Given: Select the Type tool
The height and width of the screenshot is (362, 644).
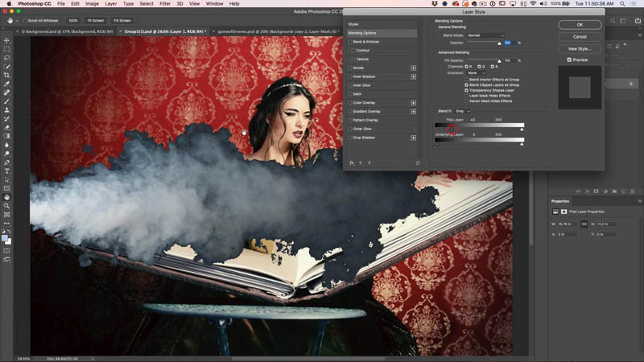Looking at the screenshot, I should click(x=6, y=171).
